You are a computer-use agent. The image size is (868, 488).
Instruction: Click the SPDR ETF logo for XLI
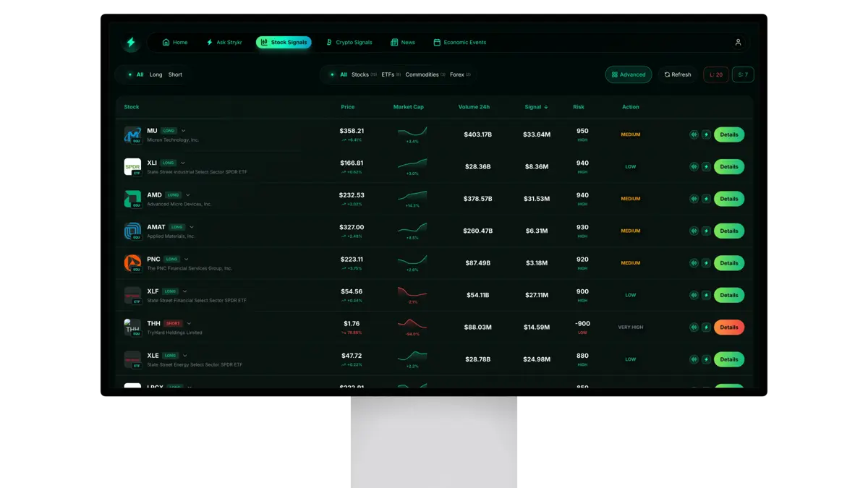point(133,166)
